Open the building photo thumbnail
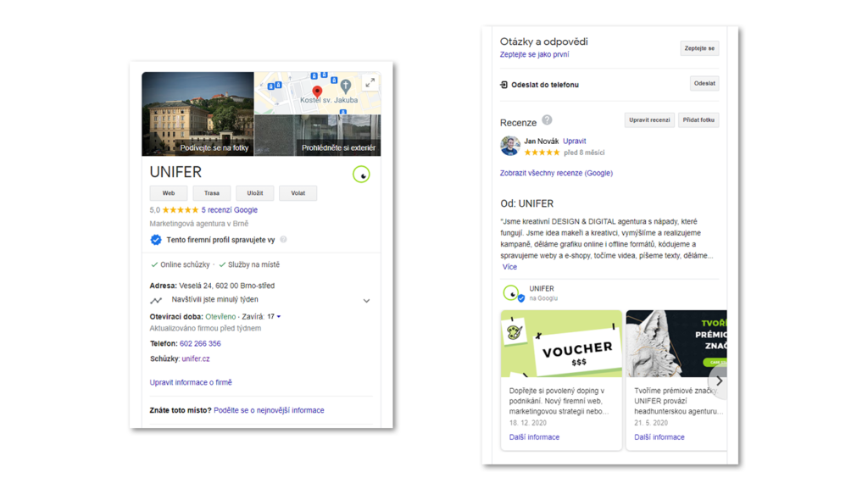 point(198,114)
